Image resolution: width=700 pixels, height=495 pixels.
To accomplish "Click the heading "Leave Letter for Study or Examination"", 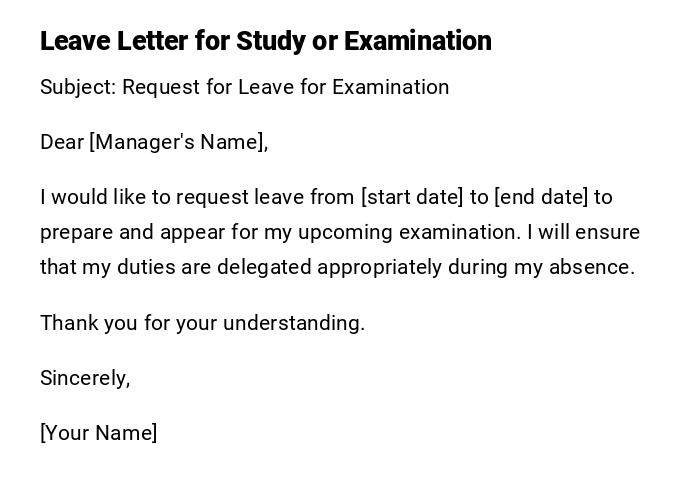I will tap(266, 41).
